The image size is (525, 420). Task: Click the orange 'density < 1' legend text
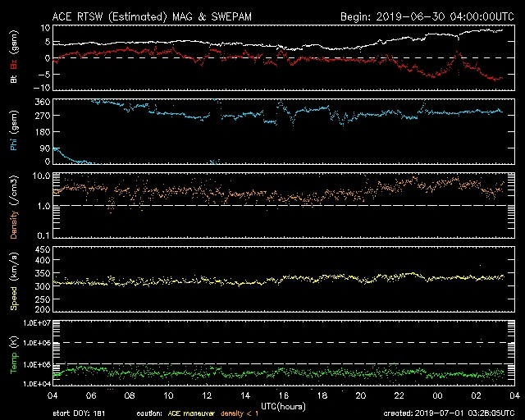click(x=244, y=413)
